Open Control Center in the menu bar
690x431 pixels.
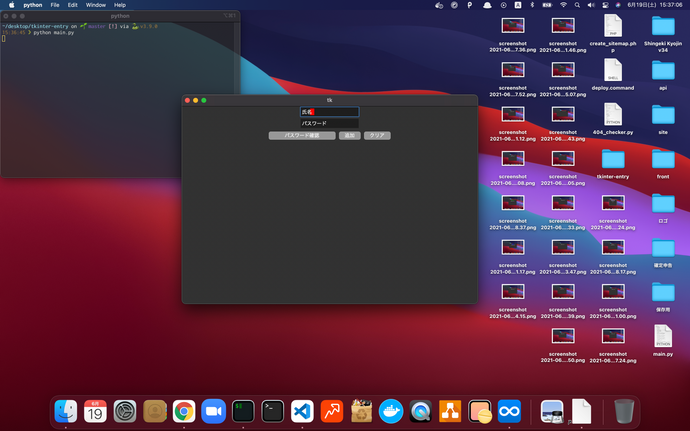(x=606, y=5)
